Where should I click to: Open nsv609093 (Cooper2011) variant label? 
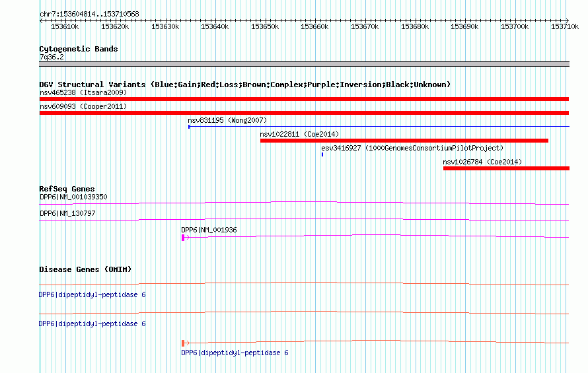[x=83, y=106]
